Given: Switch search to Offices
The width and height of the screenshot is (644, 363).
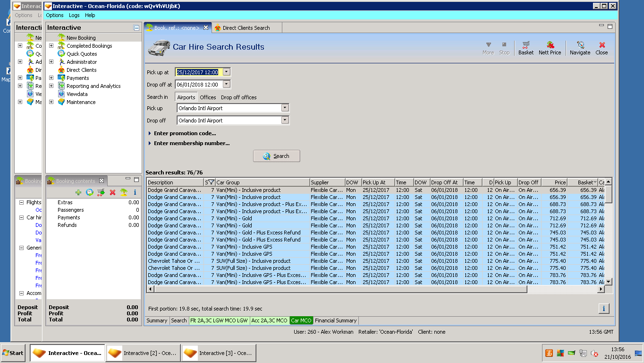Looking at the screenshot, I should pyautogui.click(x=208, y=97).
